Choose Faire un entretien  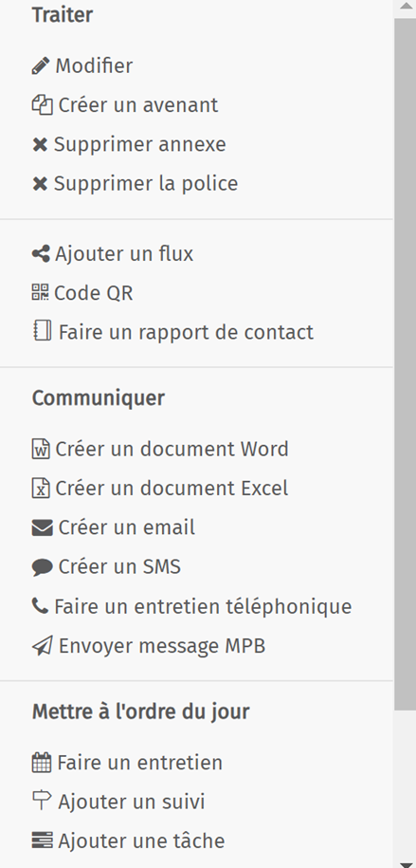coord(127,763)
